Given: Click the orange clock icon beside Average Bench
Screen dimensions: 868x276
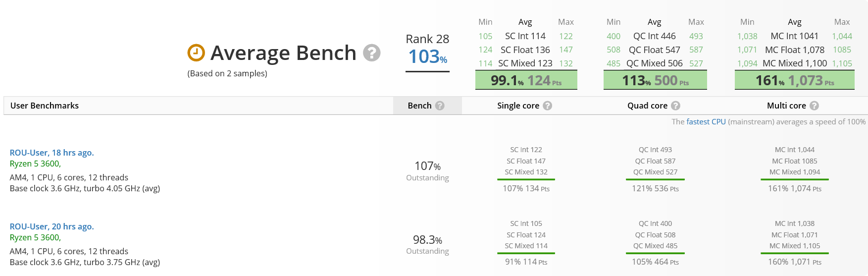Looking at the screenshot, I should (x=196, y=53).
